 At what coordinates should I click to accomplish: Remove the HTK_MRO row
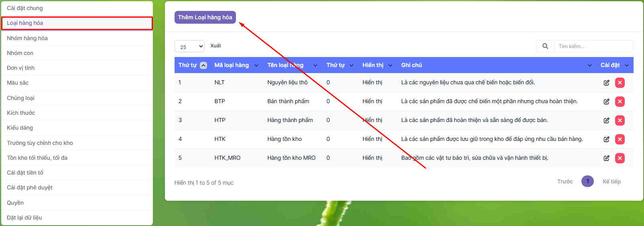(620, 158)
